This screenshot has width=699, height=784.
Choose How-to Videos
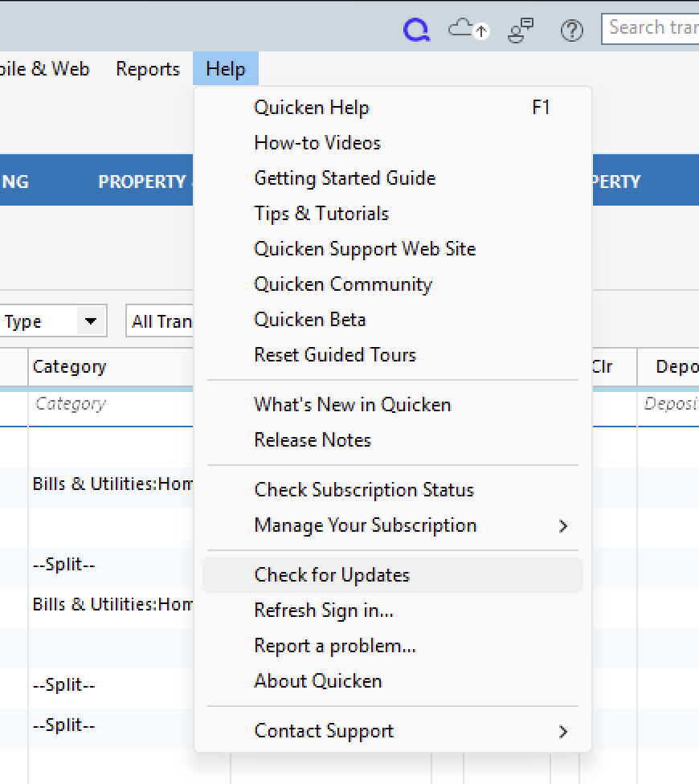pyautogui.click(x=393, y=143)
